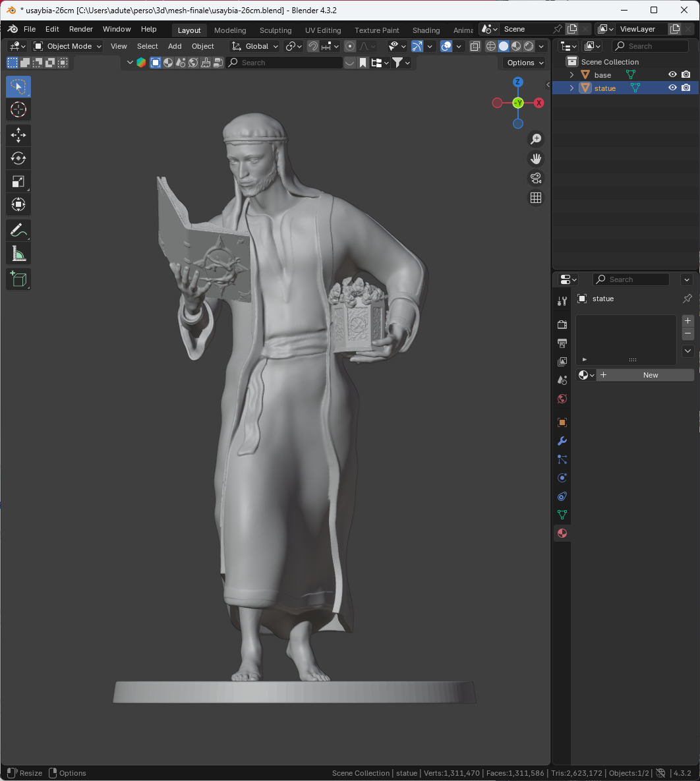Open the View Layer properties tab
This screenshot has height=781, width=700.
point(562,362)
